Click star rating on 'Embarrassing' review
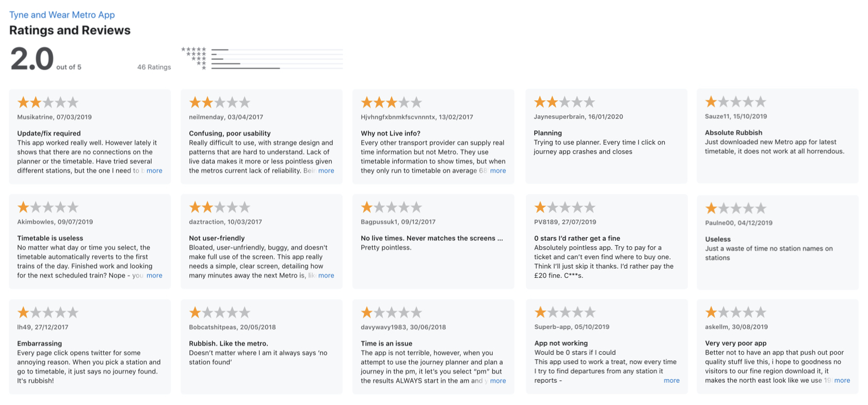 [48, 313]
